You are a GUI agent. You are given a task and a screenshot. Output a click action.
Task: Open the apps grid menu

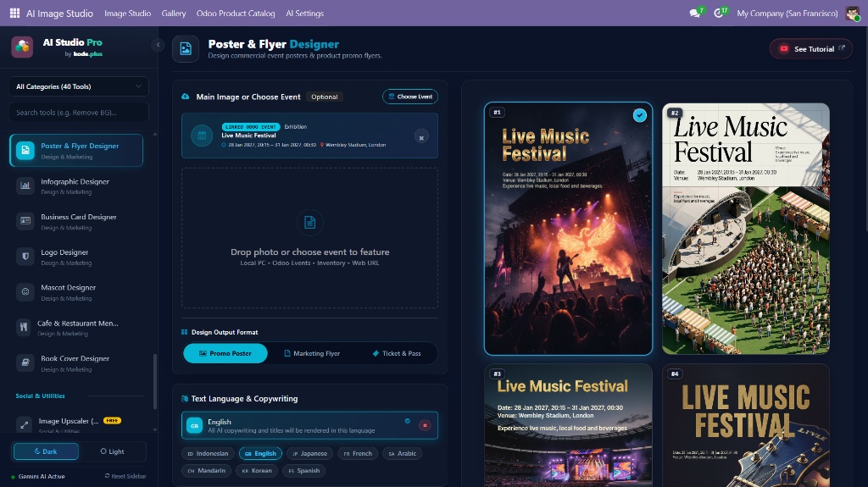point(15,13)
